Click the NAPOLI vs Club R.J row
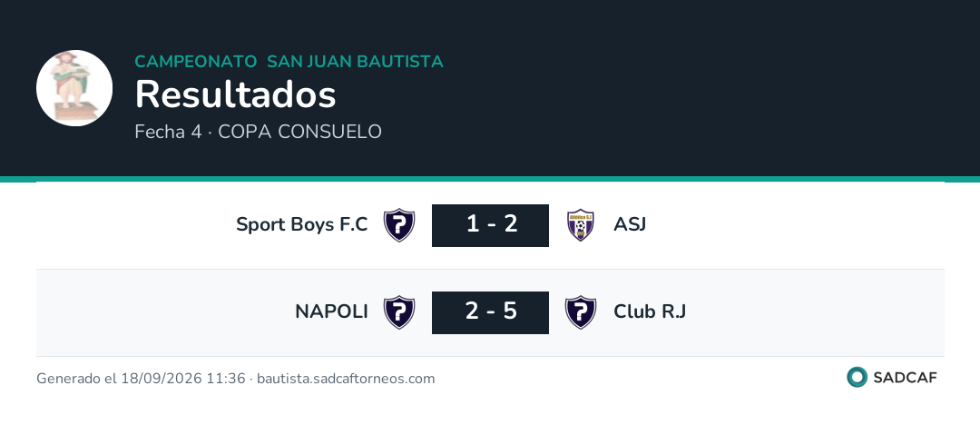The height and width of the screenshot is (425, 980). click(x=490, y=313)
